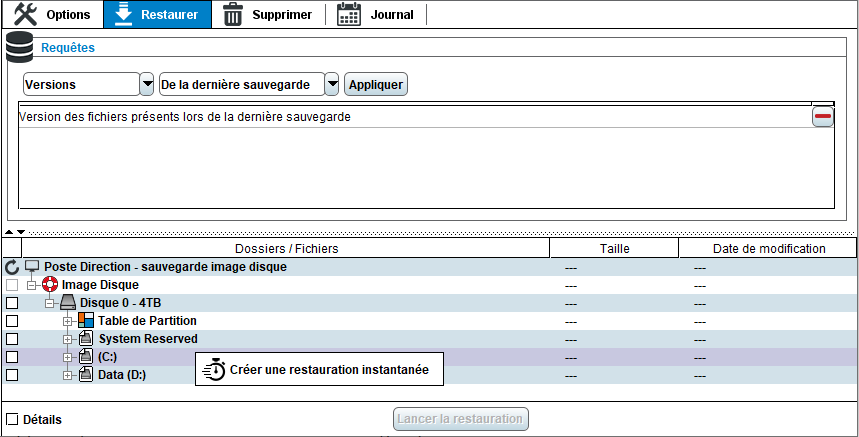The image size is (859, 437).
Task: Select the (C:) tree label
Action: coord(108,356)
